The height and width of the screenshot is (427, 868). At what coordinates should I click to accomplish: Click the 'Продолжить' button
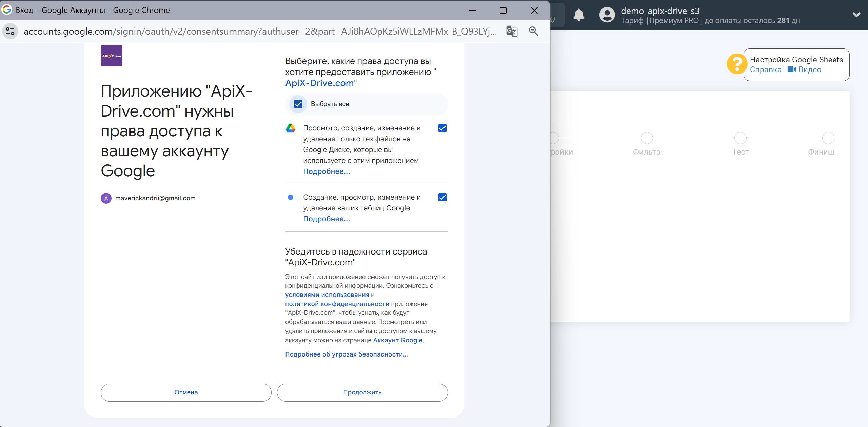point(362,392)
